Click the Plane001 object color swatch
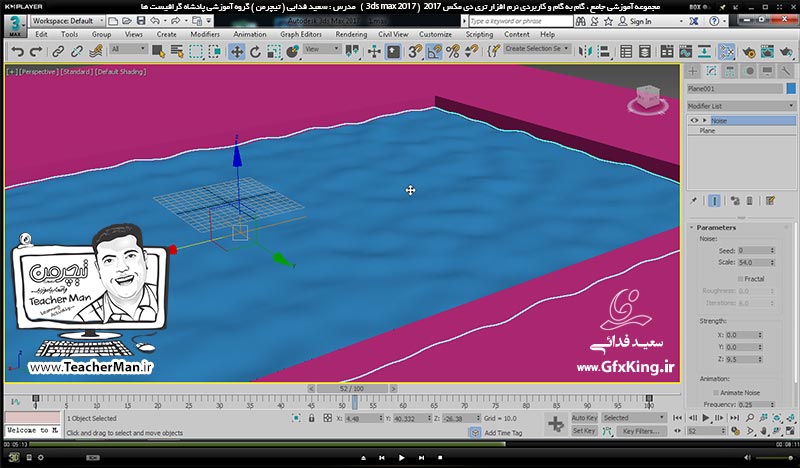 coord(791,88)
